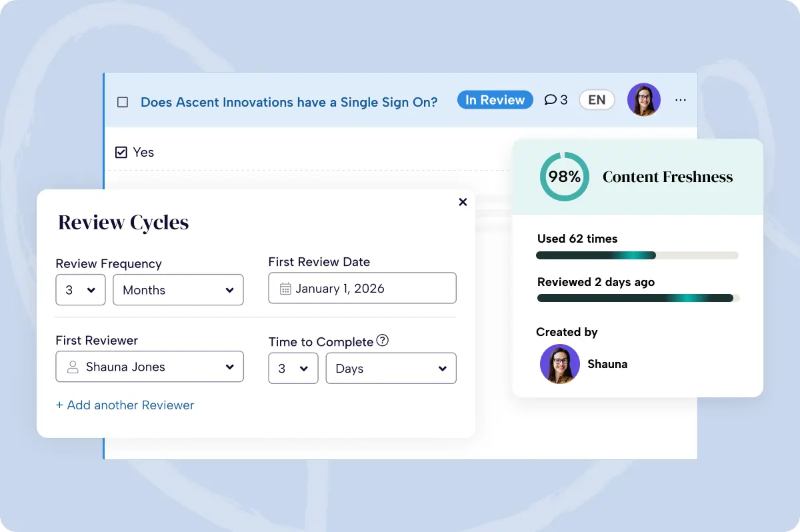Open the three-dot more options menu
This screenshot has width=800, height=532.
tap(680, 100)
